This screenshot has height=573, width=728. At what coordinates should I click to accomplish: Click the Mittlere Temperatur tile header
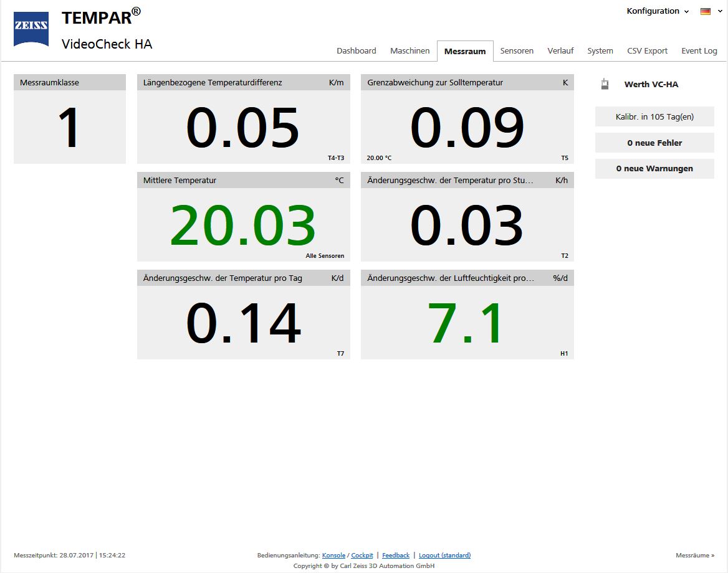243,180
